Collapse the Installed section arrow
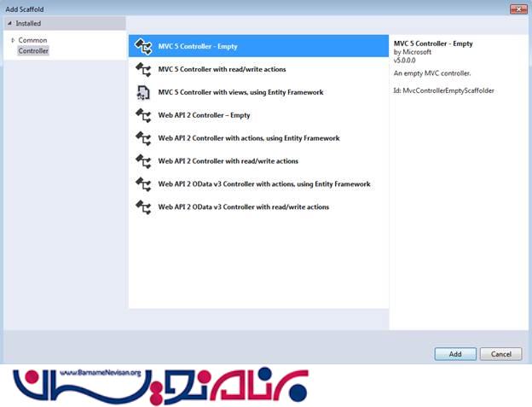Image resolution: width=532 pixels, height=407 pixels. pyautogui.click(x=9, y=23)
